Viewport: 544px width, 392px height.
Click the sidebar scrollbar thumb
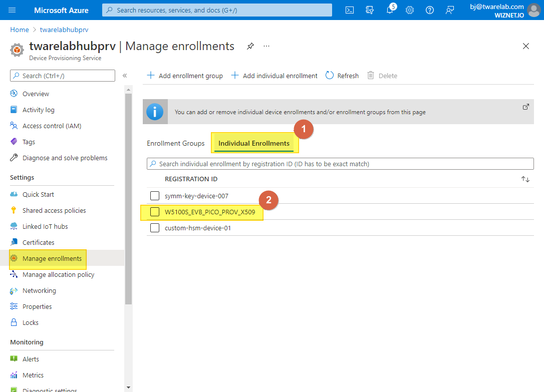click(128, 199)
